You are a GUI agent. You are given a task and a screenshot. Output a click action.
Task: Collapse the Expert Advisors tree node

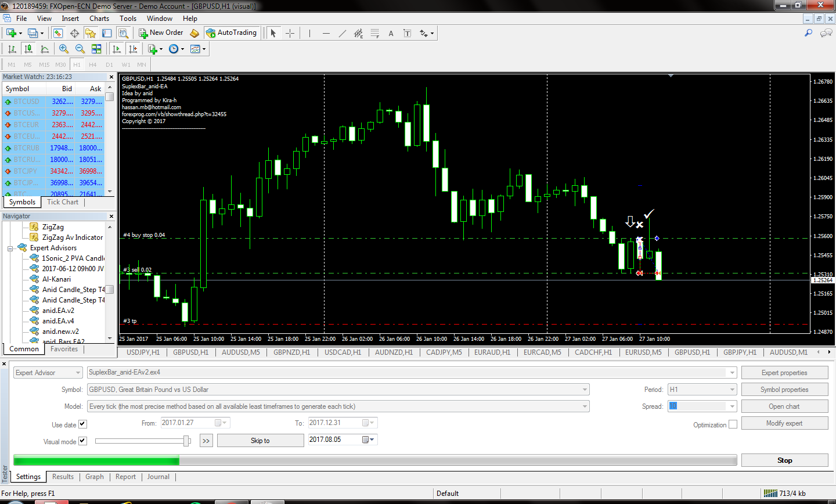[10, 248]
